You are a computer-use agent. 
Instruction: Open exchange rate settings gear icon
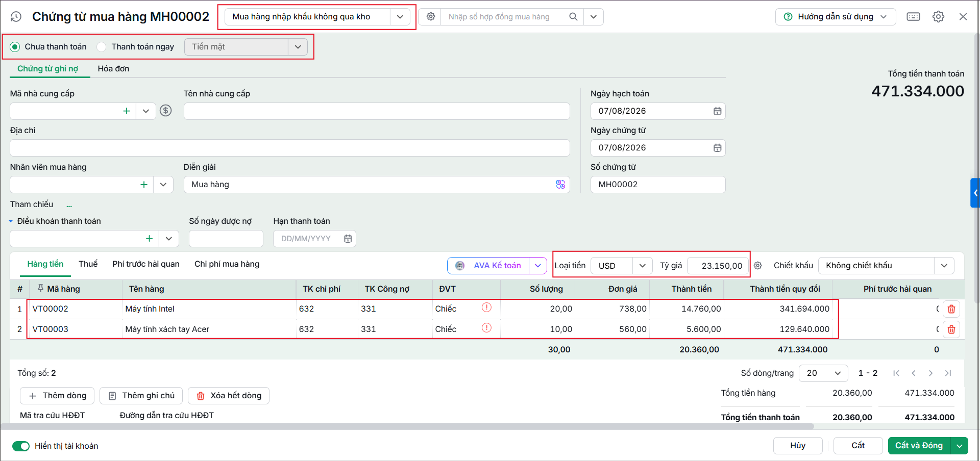[758, 266]
